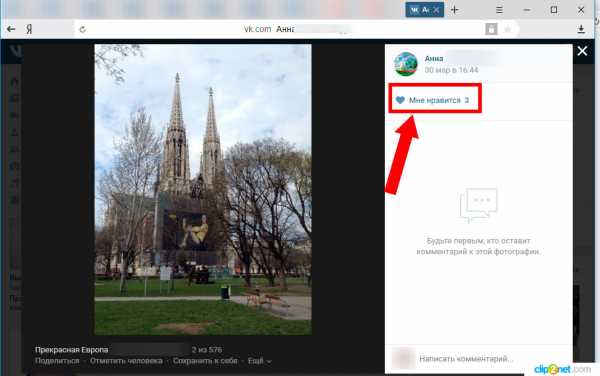600x376 pixels.
Task: Bookmark the page with the star icon
Action: click(x=508, y=29)
